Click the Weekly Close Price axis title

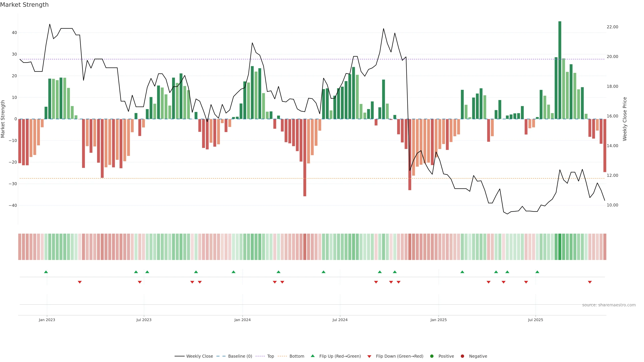pyautogui.click(x=625, y=119)
